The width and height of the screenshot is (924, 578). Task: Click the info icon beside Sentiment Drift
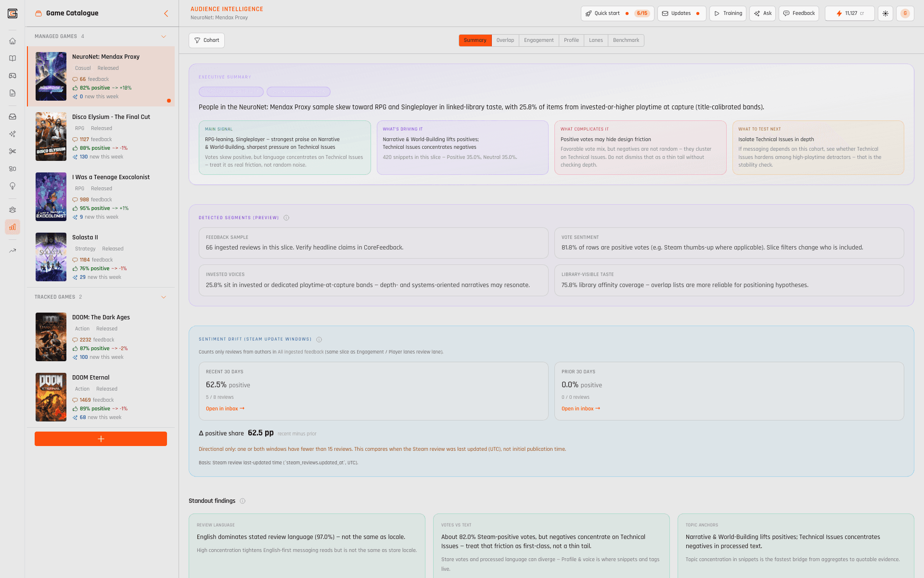319,339
